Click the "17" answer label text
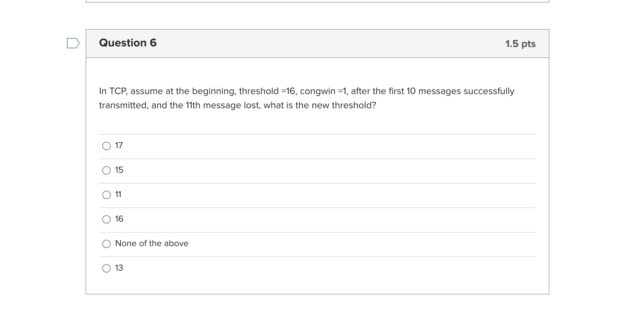Screen dimensions: 644x317 click(x=119, y=146)
